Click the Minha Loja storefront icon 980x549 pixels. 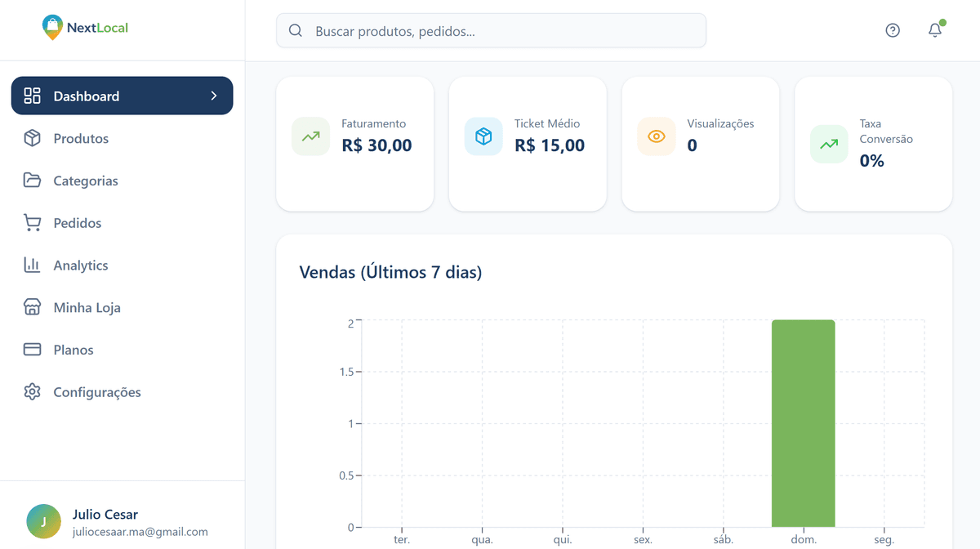32,307
